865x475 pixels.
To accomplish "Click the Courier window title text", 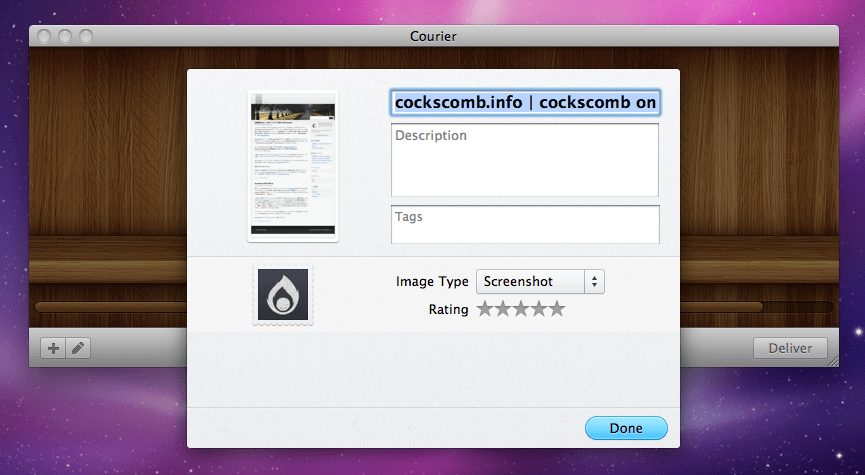I will (x=433, y=36).
